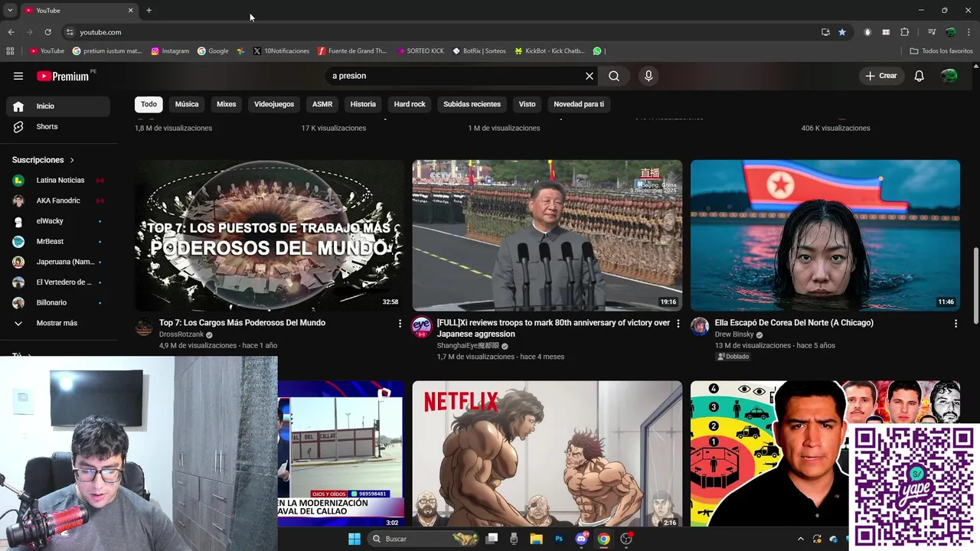Start voice search with the microphone
The image size is (980, 551).
[648, 76]
